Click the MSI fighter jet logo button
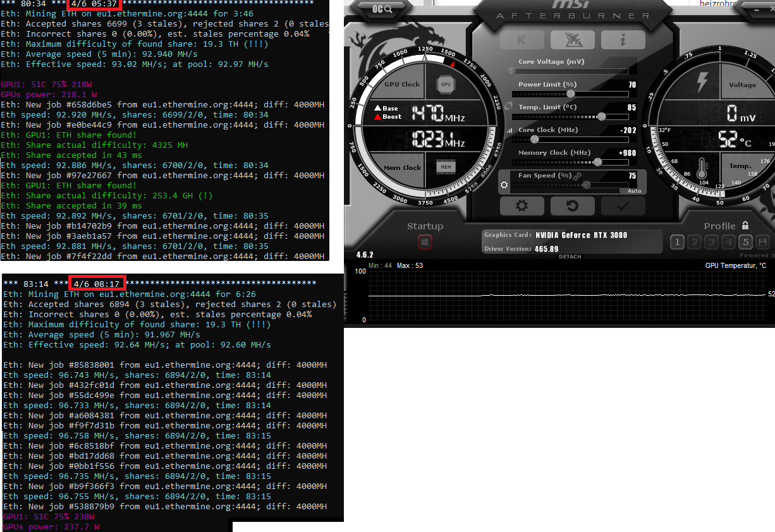 click(x=572, y=40)
